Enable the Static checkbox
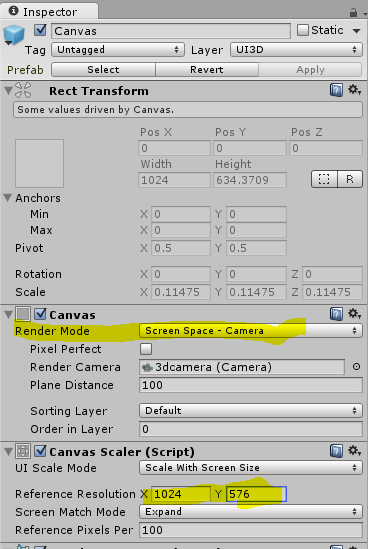 (303, 30)
